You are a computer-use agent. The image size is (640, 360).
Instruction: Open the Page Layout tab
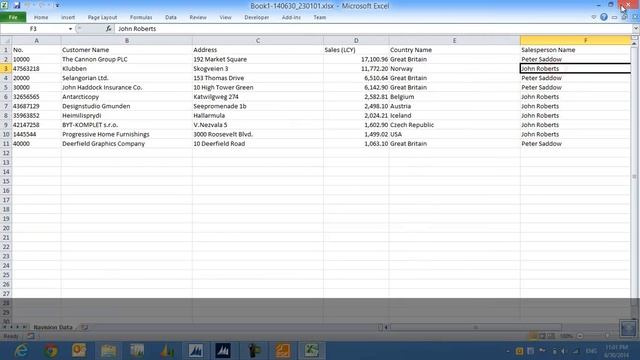click(102, 17)
